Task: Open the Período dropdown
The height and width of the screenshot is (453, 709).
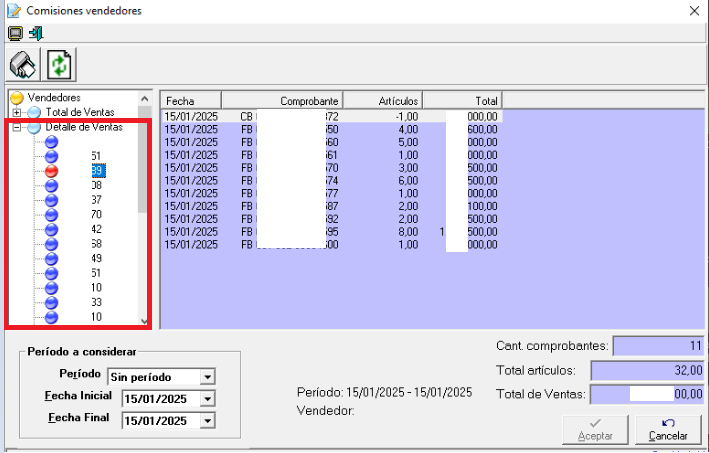Action: click(207, 377)
